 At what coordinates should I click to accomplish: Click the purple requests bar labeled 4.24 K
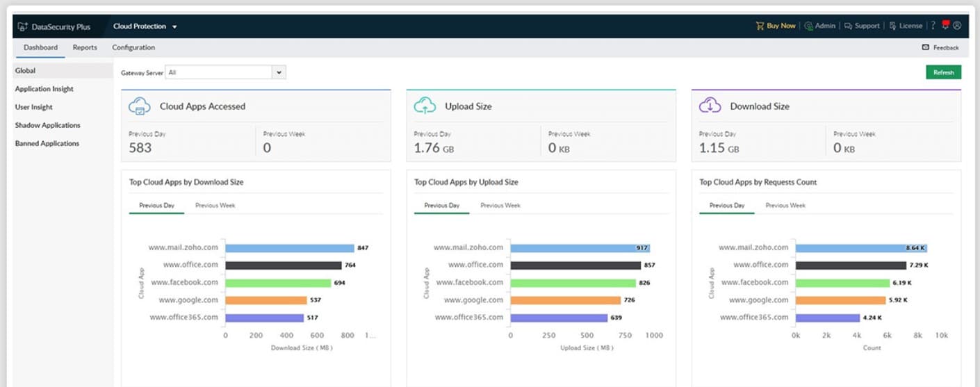pyautogui.click(x=828, y=318)
